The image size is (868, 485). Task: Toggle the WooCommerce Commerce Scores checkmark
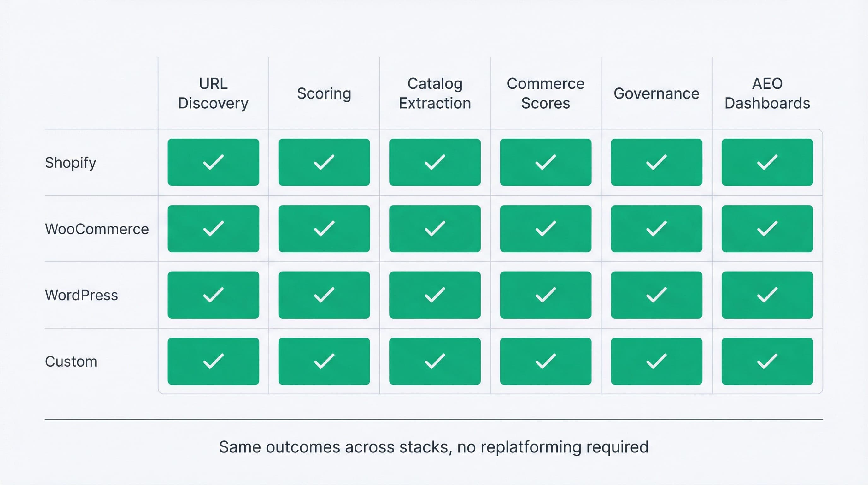pyautogui.click(x=545, y=229)
